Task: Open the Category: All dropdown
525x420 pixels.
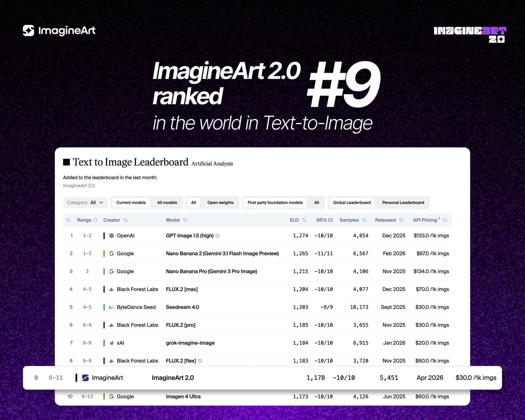Action: pyautogui.click(x=85, y=203)
